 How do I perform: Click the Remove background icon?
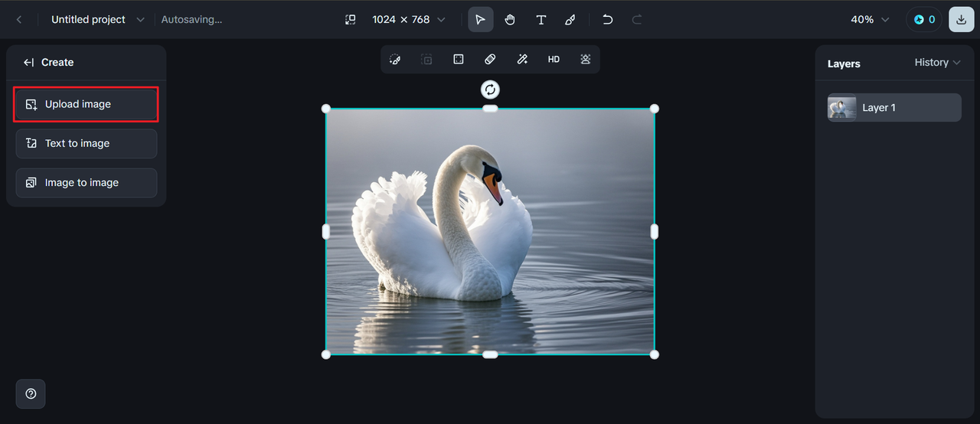[586, 59]
